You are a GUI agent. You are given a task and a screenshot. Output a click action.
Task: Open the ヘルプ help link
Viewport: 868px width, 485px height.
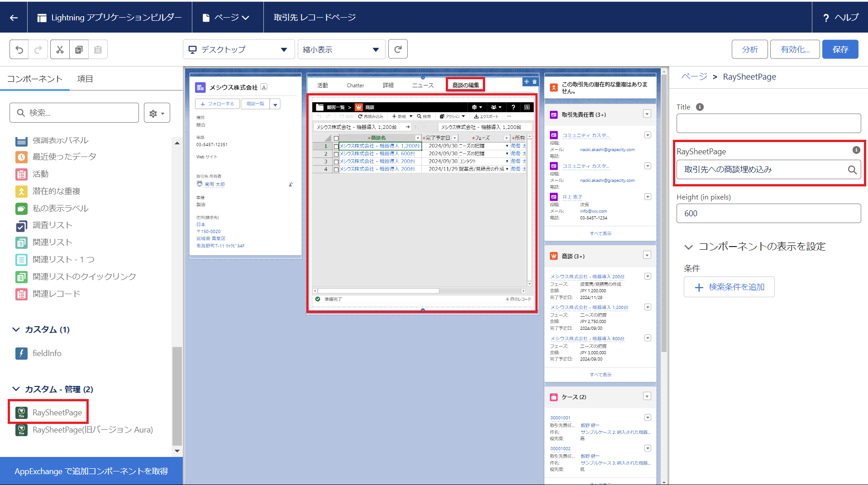click(x=840, y=18)
